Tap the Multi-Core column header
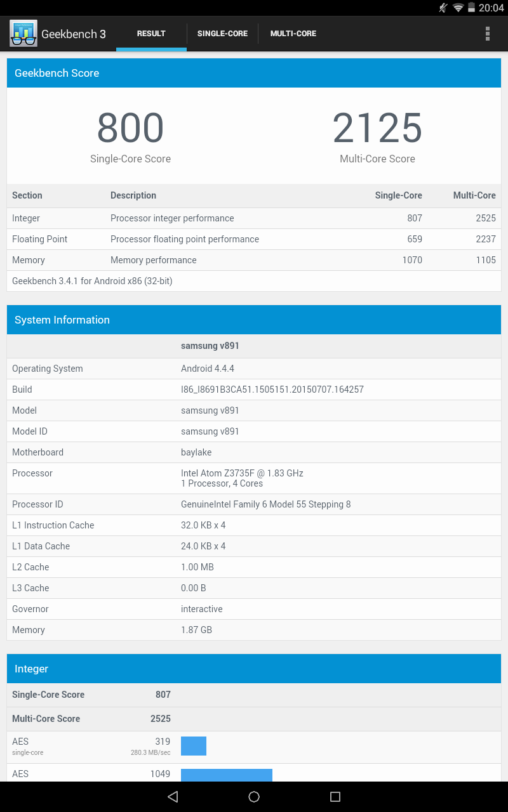The image size is (508, 812). click(x=474, y=195)
